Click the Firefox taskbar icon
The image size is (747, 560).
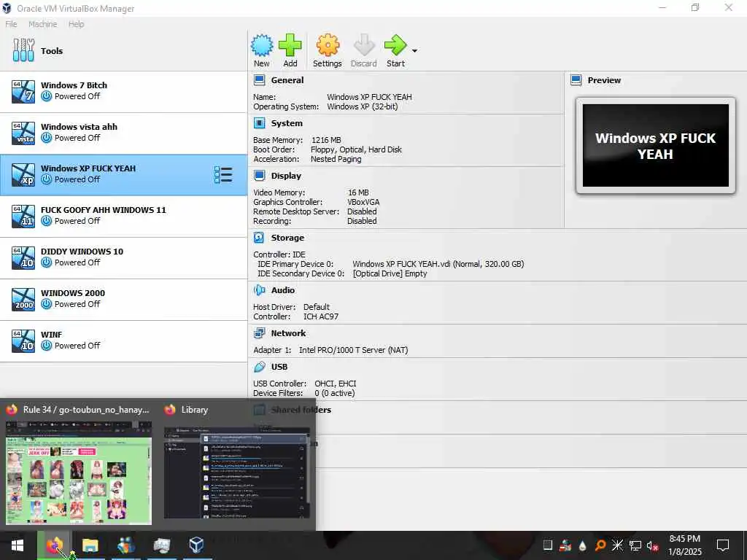54,545
